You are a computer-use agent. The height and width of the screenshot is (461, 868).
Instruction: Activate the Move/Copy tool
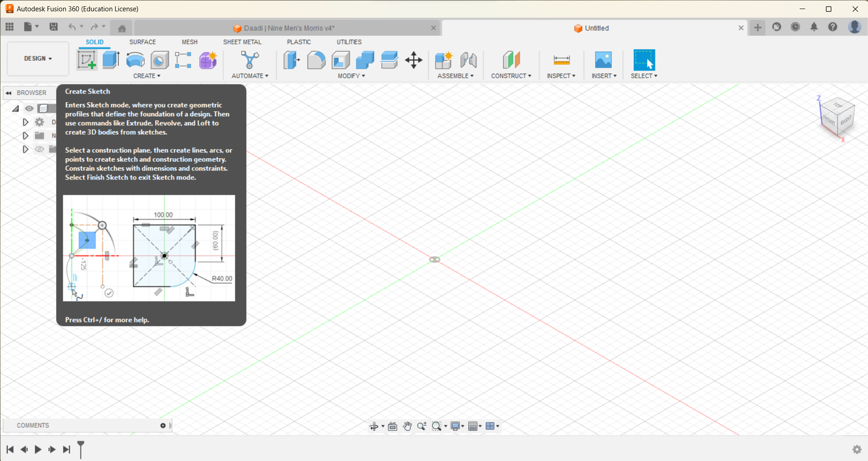point(413,60)
